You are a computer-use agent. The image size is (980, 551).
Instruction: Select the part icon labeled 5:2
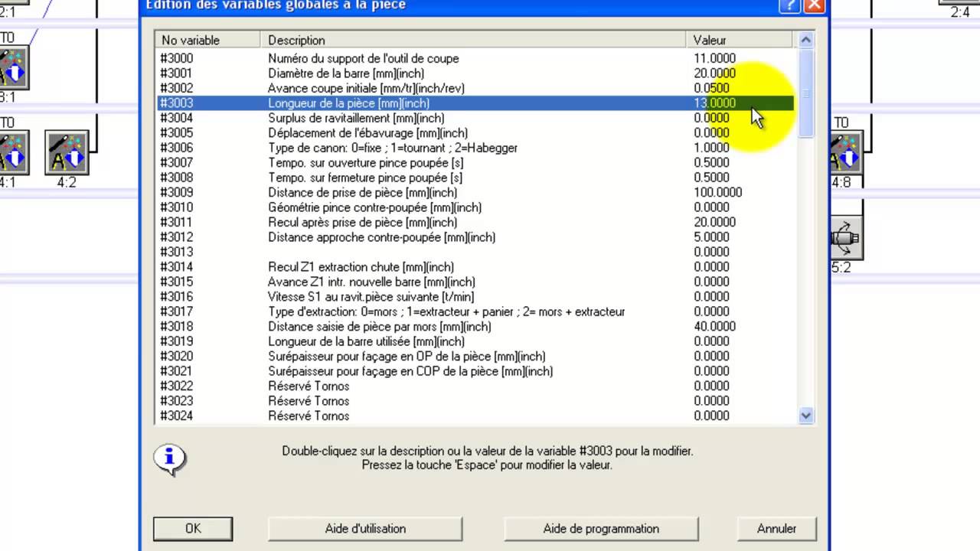(x=846, y=238)
